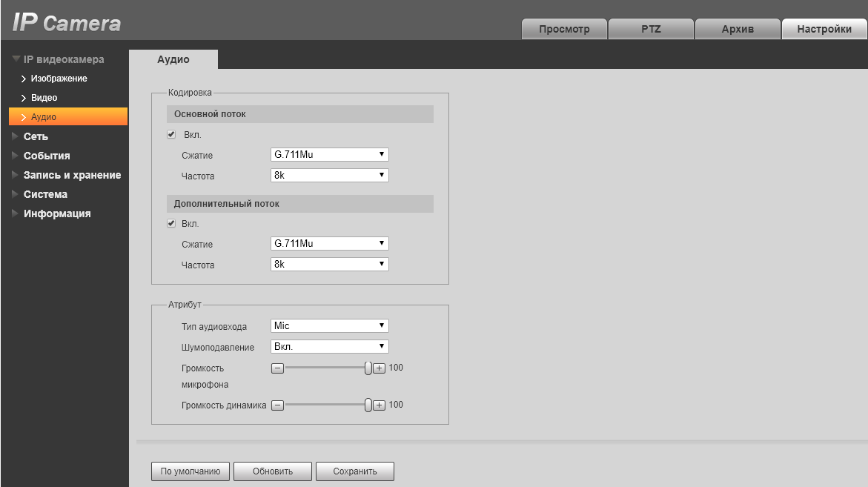Click speaker volume slider track

point(325,405)
